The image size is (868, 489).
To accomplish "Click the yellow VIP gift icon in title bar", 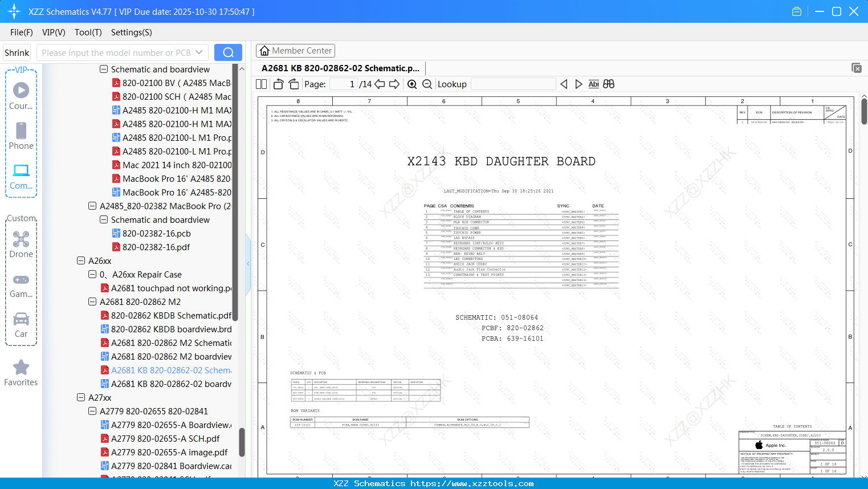I will 797,11.
